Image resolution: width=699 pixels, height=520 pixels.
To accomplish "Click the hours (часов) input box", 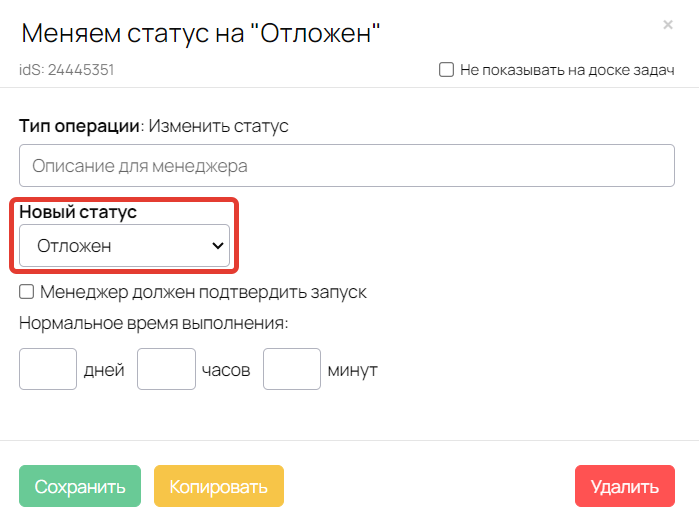I will click(166, 369).
